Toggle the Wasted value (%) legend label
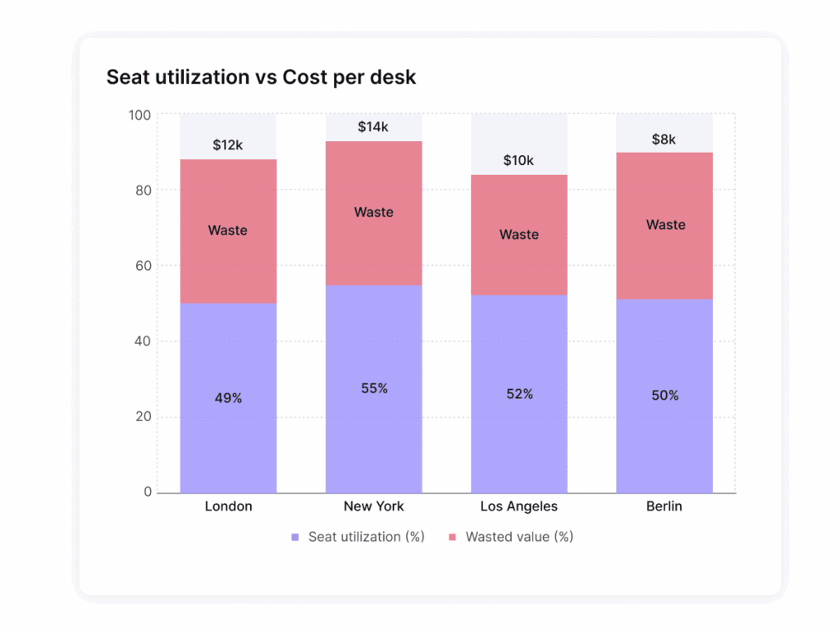 (519, 538)
